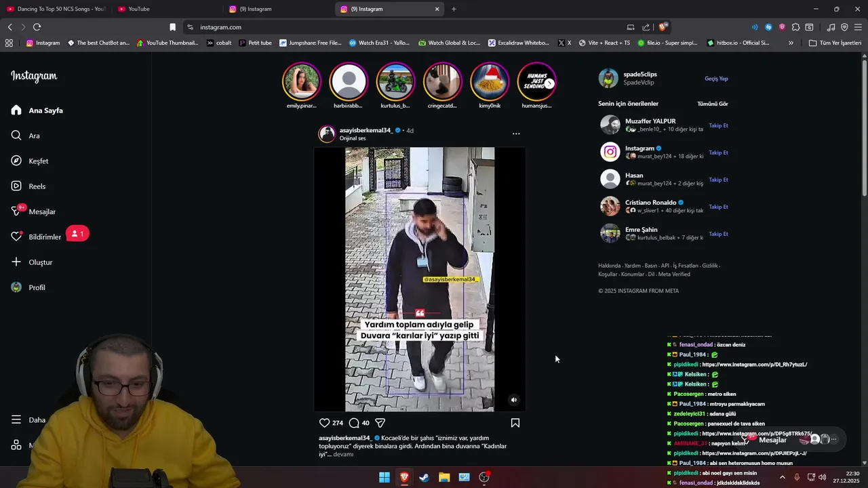Open Windows Start menu

(384, 477)
